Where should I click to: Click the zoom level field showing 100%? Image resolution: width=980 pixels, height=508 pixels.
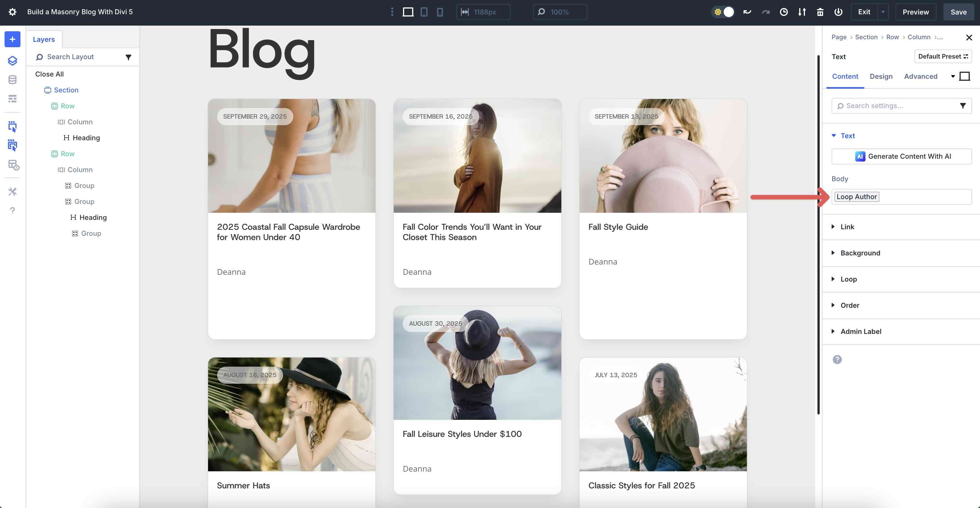[x=559, y=12]
